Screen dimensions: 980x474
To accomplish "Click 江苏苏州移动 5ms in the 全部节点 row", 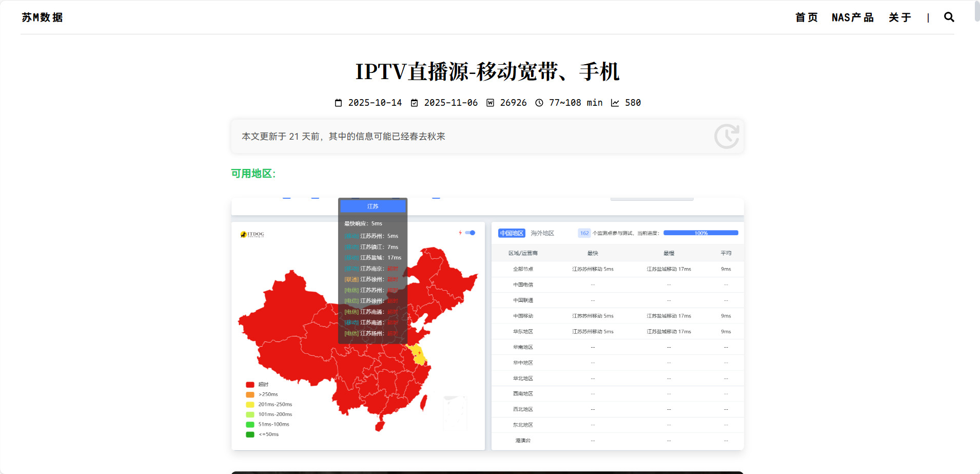I will (x=593, y=269).
